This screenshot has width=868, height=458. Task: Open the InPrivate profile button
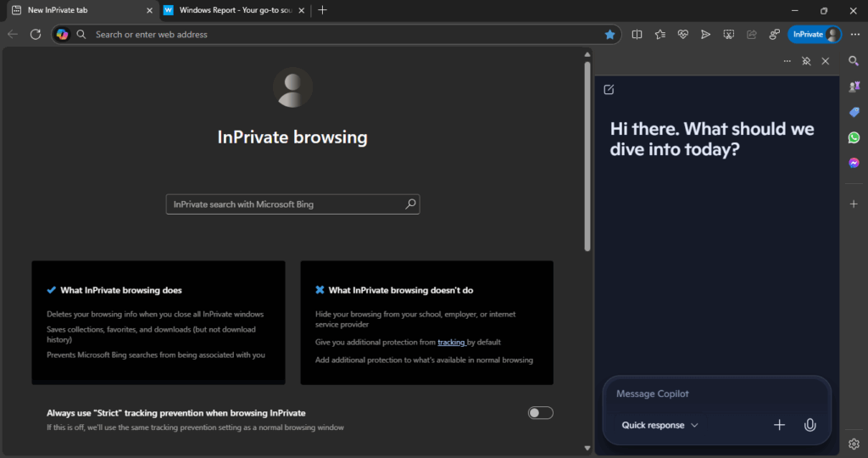coord(815,34)
